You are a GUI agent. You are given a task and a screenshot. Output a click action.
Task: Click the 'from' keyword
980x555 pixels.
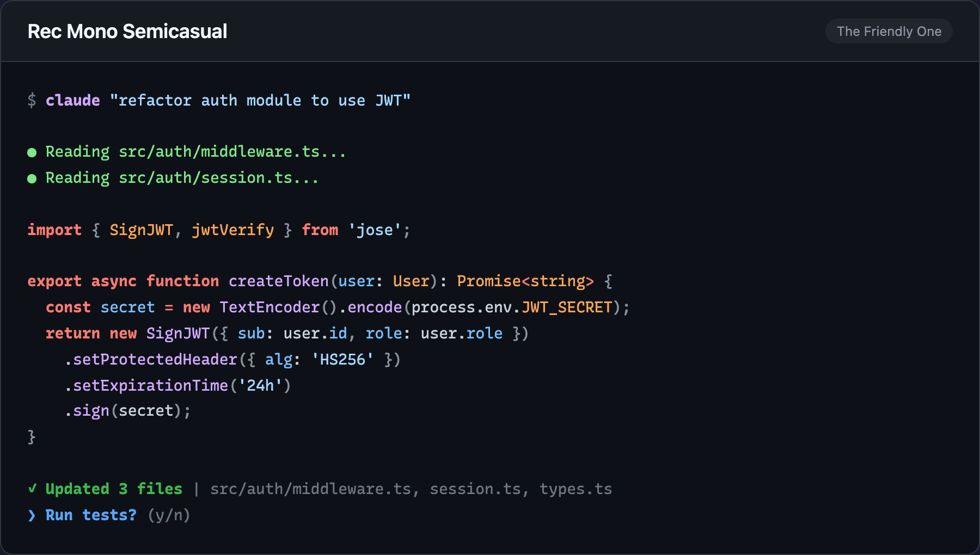coord(320,230)
